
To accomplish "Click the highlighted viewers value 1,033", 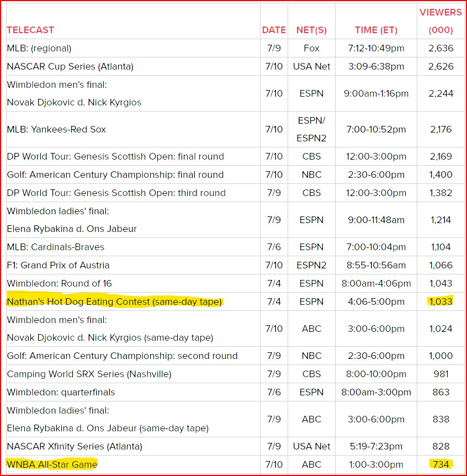I will [x=441, y=302].
